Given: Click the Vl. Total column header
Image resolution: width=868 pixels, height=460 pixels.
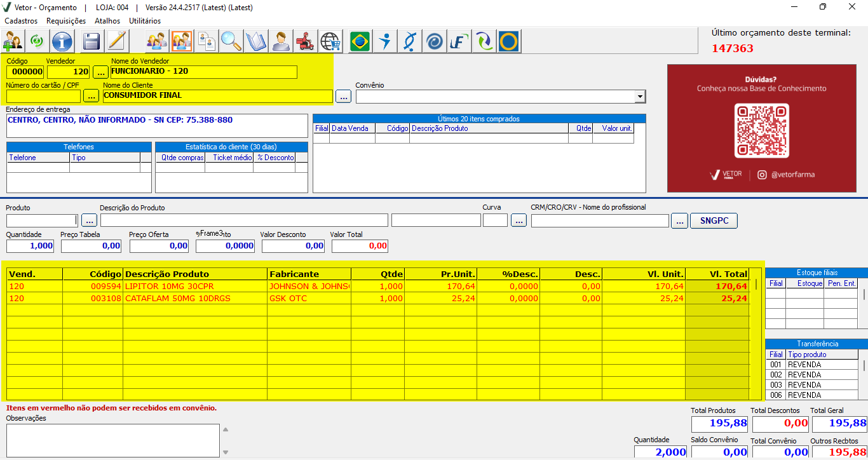Looking at the screenshot, I should click(717, 274).
